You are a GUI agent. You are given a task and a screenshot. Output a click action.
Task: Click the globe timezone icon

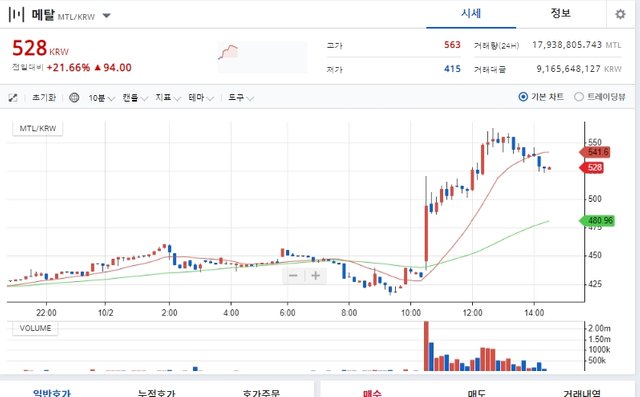pyautogui.click(x=74, y=98)
